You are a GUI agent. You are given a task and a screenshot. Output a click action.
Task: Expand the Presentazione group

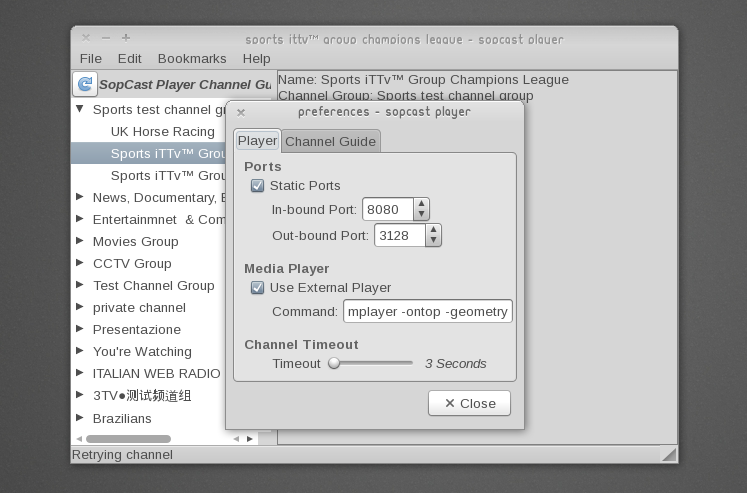tap(80, 329)
